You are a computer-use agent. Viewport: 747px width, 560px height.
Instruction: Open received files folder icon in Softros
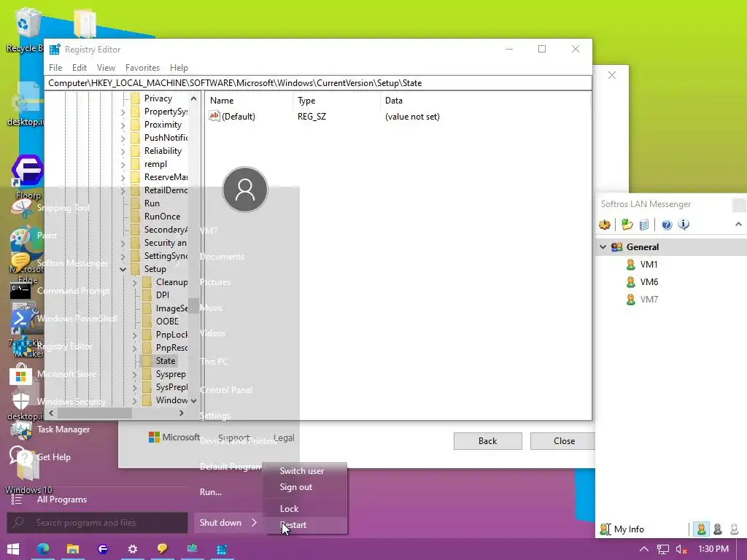click(x=627, y=225)
